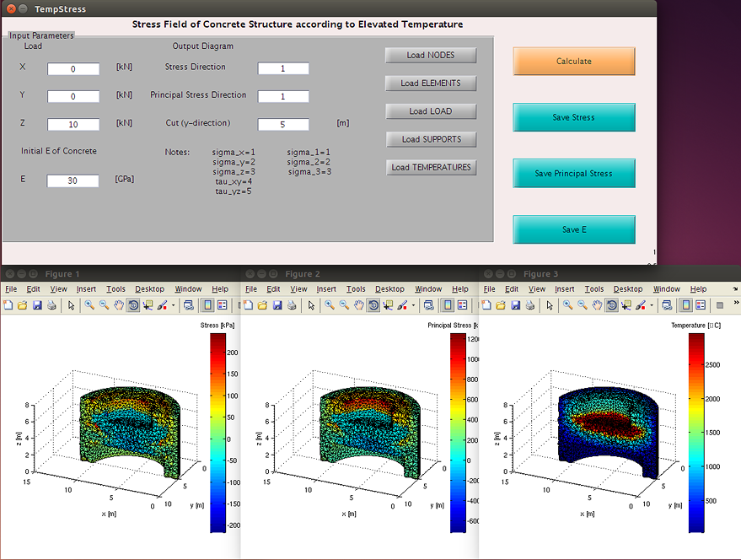Click the orange Calculate button
Screen dimensions: 741x560
click(x=574, y=61)
